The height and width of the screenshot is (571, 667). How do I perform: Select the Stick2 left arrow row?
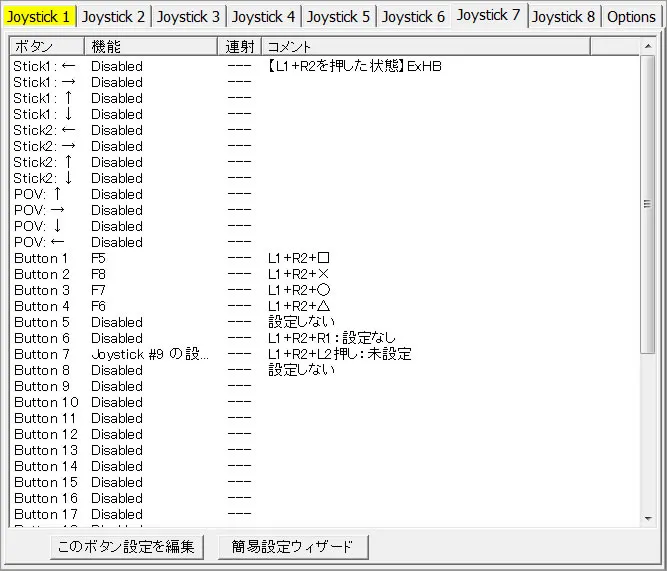[324, 130]
